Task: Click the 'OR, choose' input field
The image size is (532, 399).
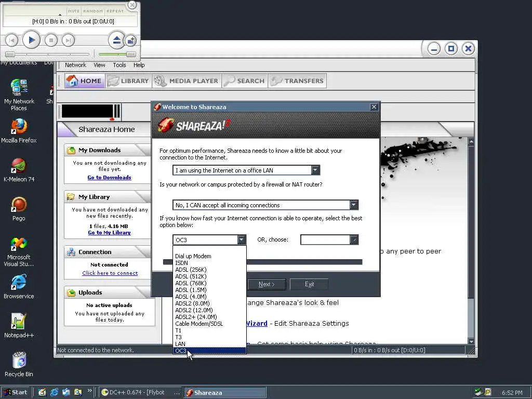Action: (325, 240)
